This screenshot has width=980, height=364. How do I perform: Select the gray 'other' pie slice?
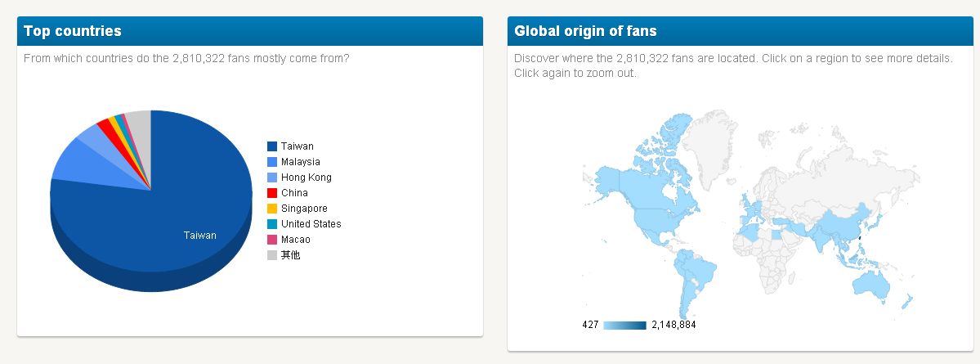140,121
